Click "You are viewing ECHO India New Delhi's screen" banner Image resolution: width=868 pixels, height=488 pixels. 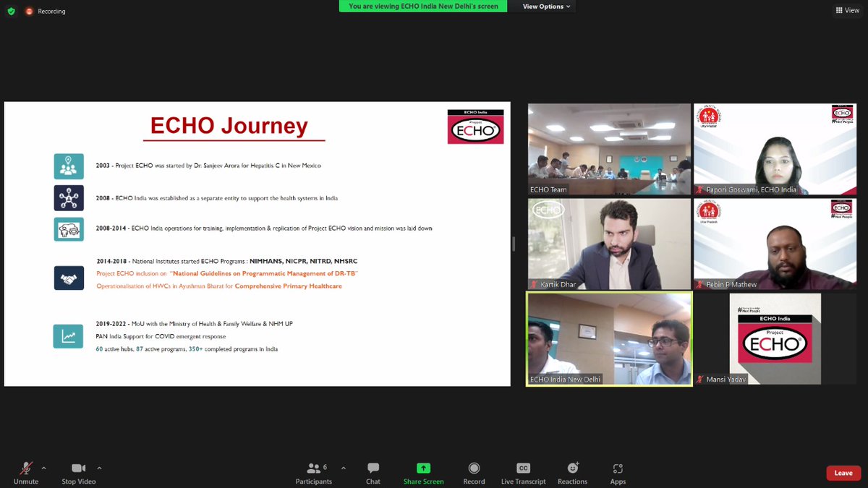coord(423,6)
